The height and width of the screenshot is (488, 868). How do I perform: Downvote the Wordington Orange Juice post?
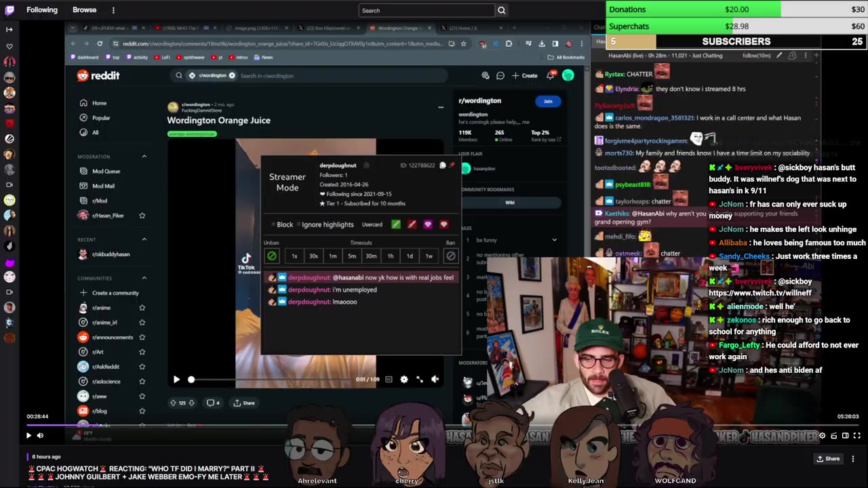[191, 403]
